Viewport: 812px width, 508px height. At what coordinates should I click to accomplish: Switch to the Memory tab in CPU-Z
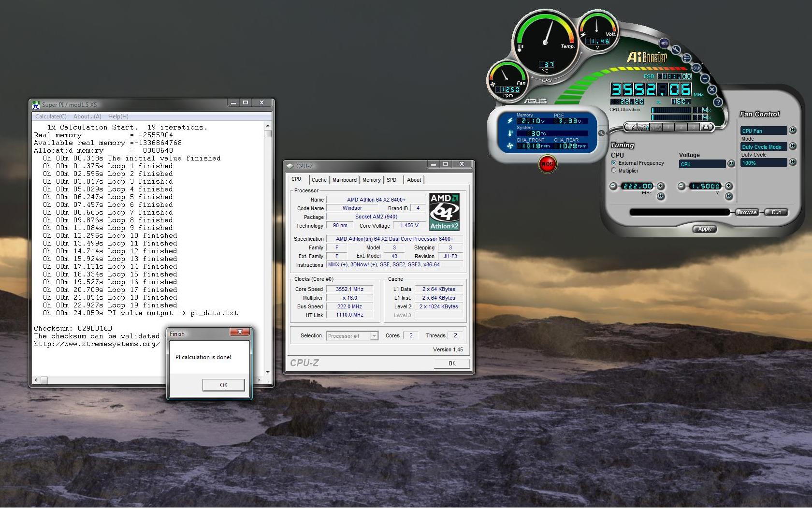372,180
